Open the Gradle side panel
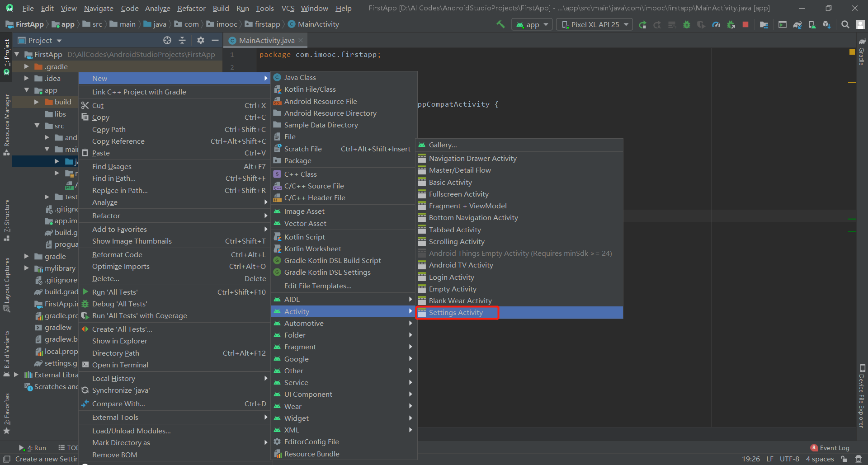The height and width of the screenshot is (465, 868). coord(862,52)
